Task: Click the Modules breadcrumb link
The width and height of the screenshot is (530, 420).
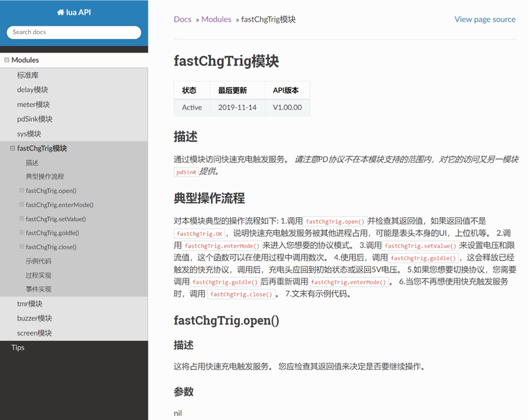Action: click(x=216, y=20)
